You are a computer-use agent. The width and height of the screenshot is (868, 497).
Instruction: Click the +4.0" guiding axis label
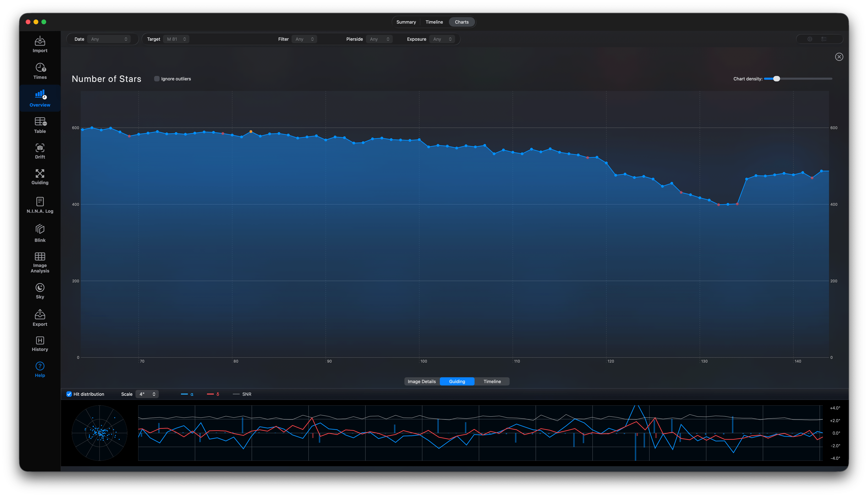(x=835, y=408)
